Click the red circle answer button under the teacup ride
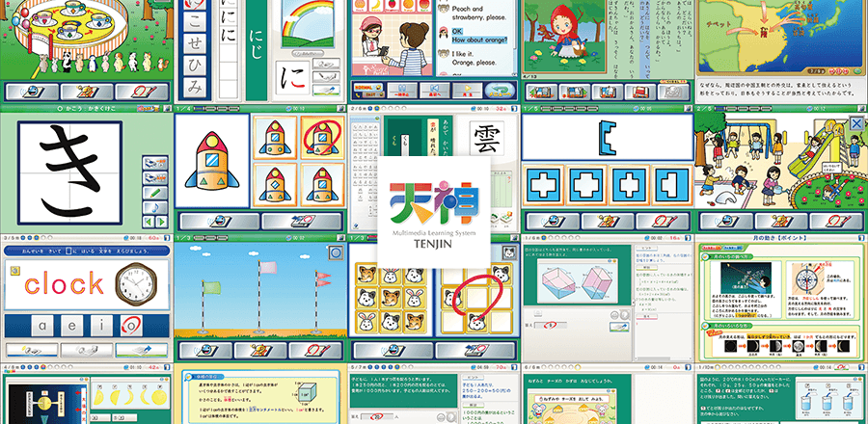 pos(142,92)
